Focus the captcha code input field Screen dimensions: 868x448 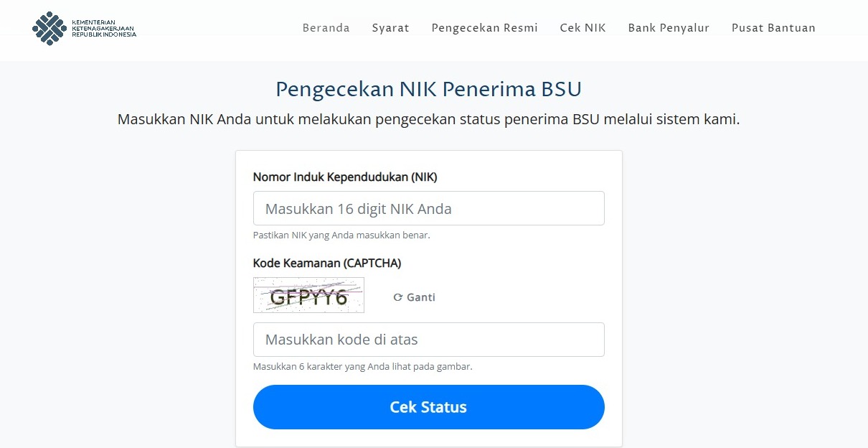429,340
